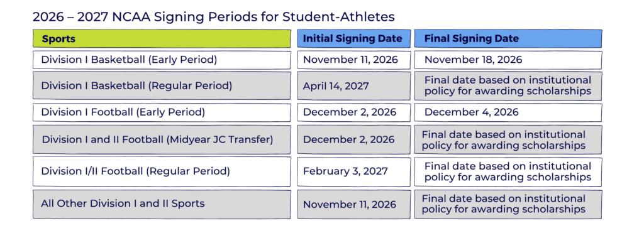644x228 pixels.
Task: Click final date policy for All Other Sports
Action: pyautogui.click(x=508, y=204)
